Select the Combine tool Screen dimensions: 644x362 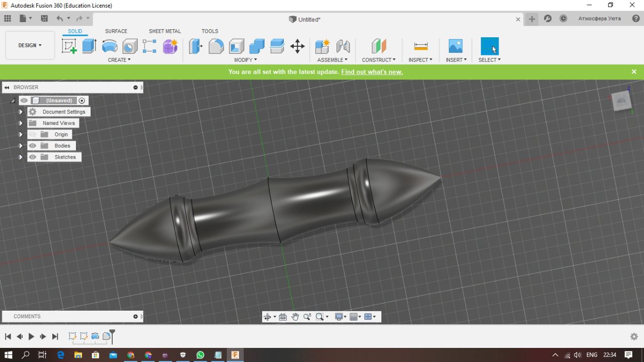coord(257,46)
